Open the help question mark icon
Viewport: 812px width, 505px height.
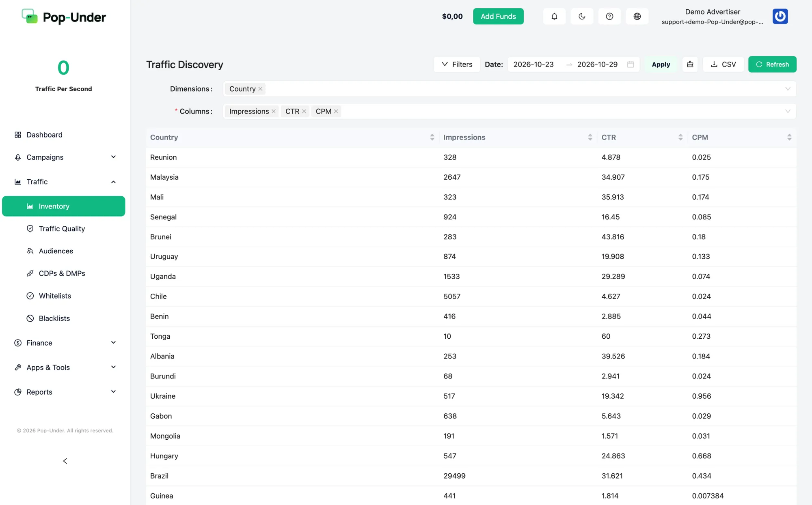(609, 16)
